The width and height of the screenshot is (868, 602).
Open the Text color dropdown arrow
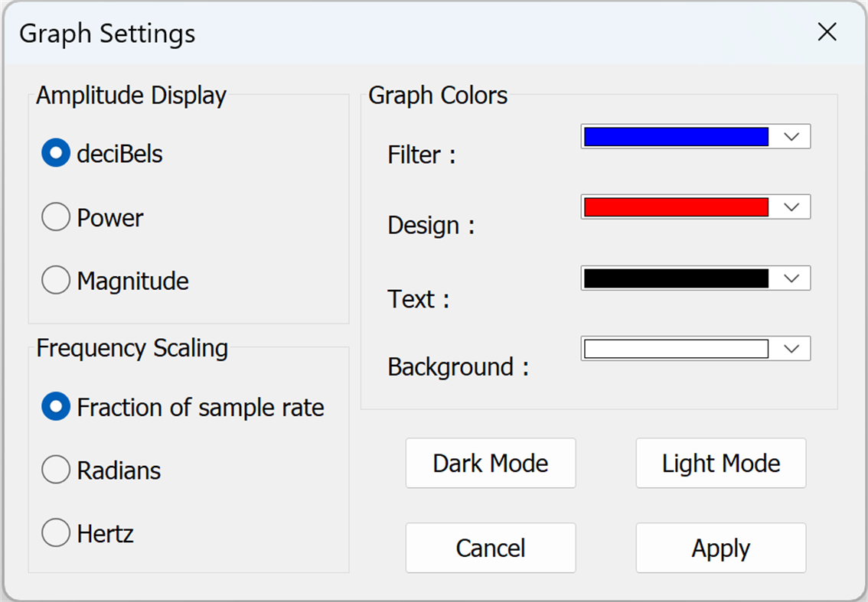point(791,278)
